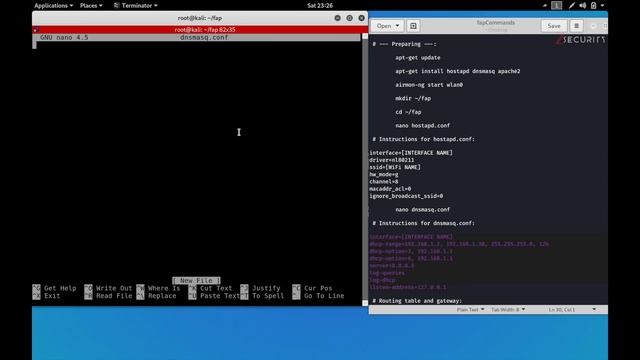640x360 pixels.
Task: Click the Sat 23:26 clock
Action: tap(320, 6)
